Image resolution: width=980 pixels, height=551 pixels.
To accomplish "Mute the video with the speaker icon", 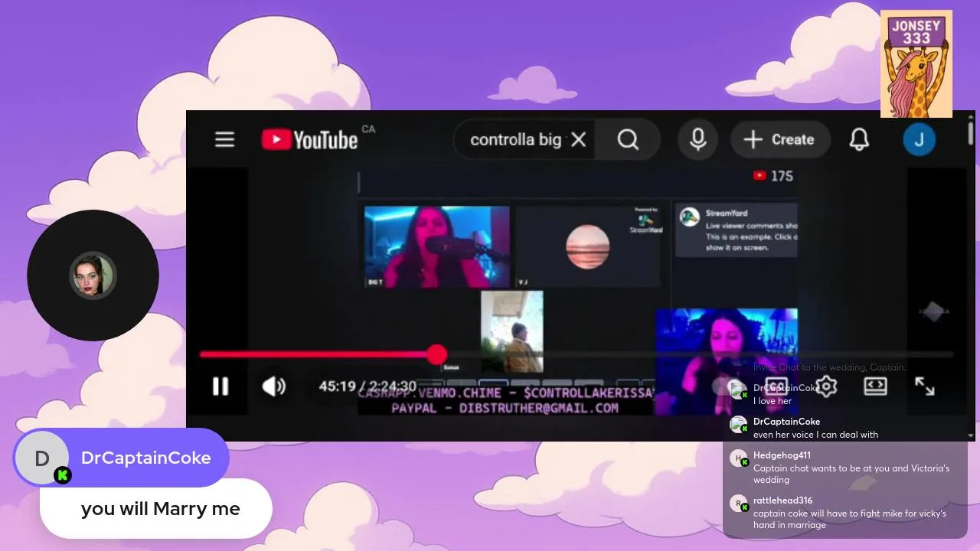I will 273,386.
